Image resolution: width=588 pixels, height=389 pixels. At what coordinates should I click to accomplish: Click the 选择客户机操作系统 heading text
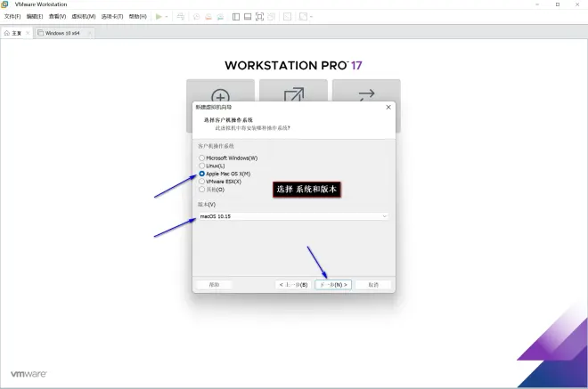[228, 120]
